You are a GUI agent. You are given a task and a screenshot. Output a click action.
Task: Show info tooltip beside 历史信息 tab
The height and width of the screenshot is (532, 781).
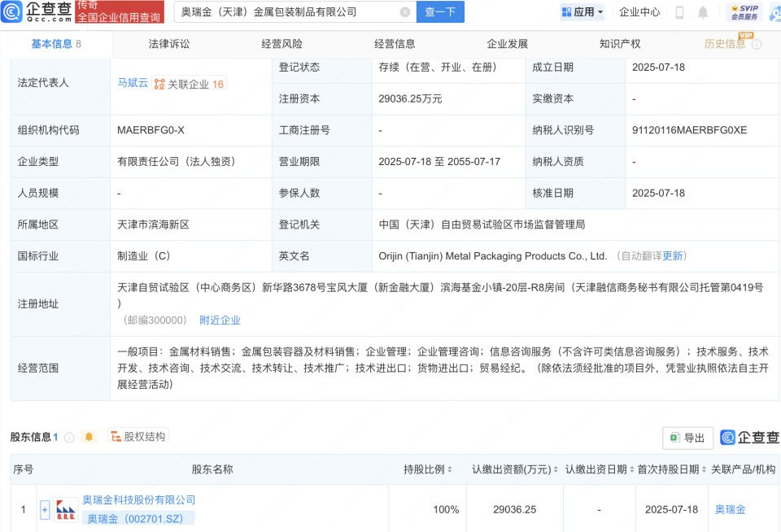point(757,44)
